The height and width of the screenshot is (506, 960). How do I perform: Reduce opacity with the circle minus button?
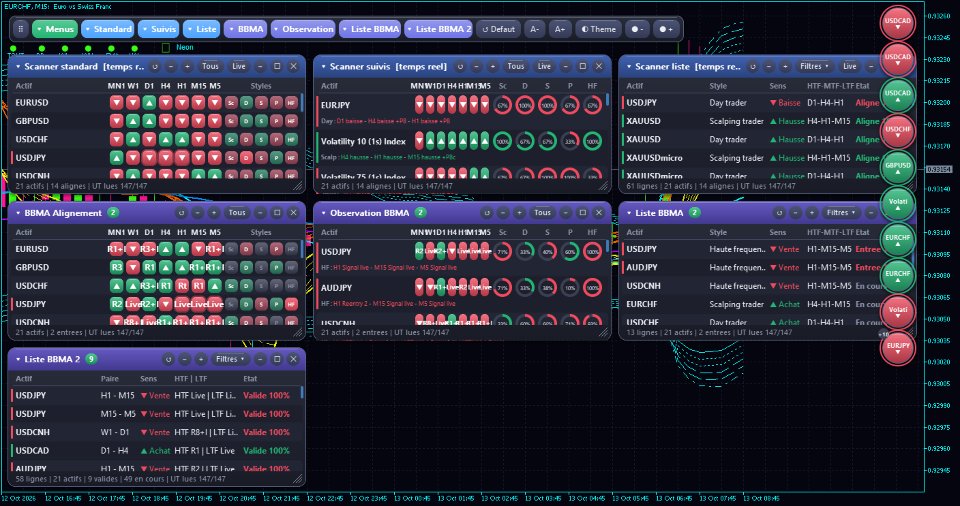pos(637,29)
